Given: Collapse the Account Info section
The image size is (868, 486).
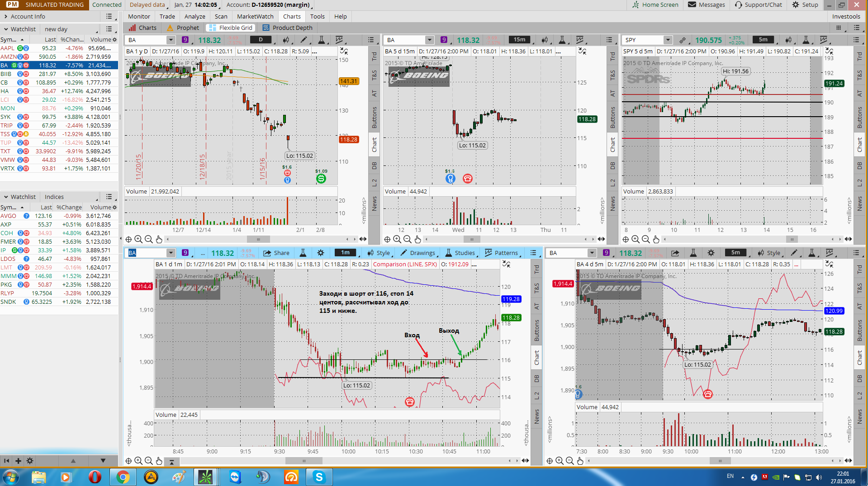Looking at the screenshot, I should coord(5,17).
